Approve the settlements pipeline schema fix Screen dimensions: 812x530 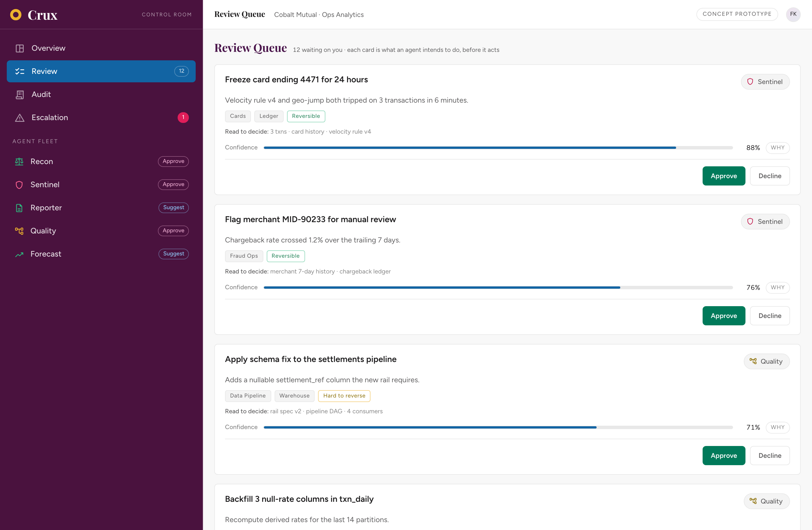pyautogui.click(x=724, y=456)
